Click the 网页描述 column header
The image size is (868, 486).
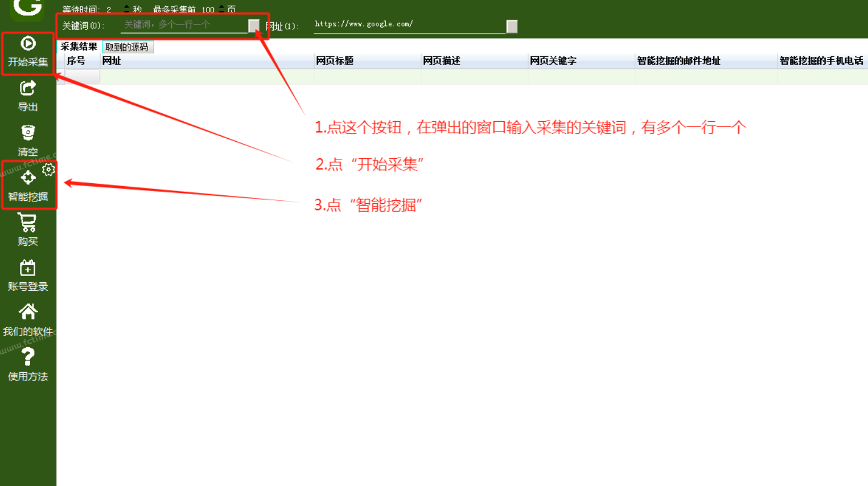click(474, 61)
